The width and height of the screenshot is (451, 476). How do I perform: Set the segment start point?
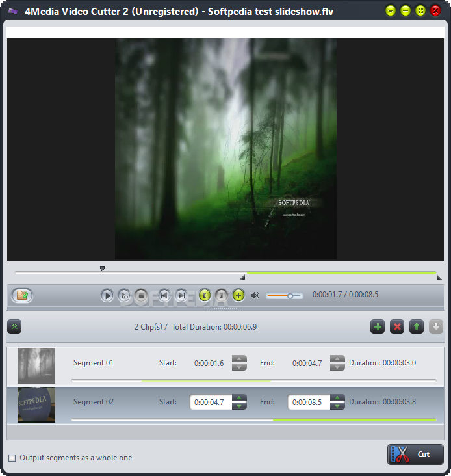205,295
